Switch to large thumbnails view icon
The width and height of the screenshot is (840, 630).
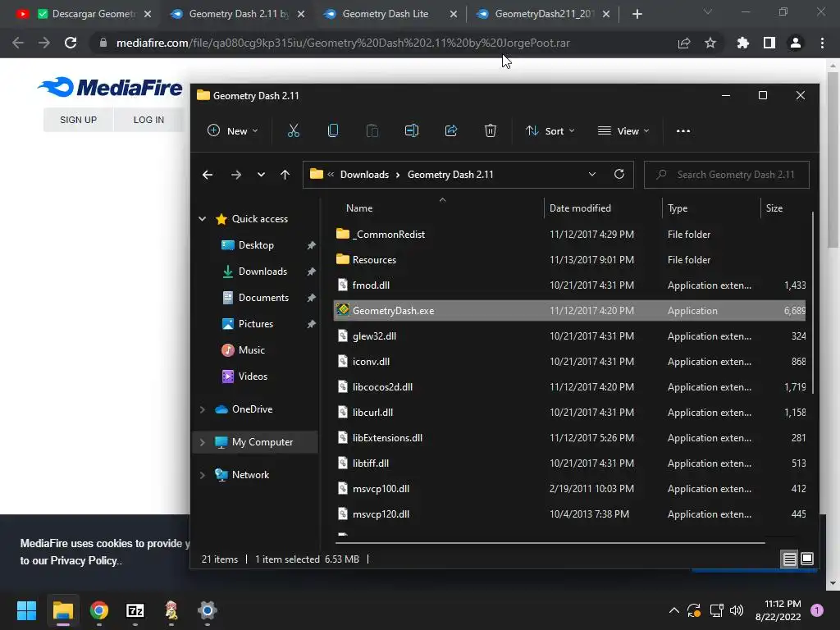(807, 559)
